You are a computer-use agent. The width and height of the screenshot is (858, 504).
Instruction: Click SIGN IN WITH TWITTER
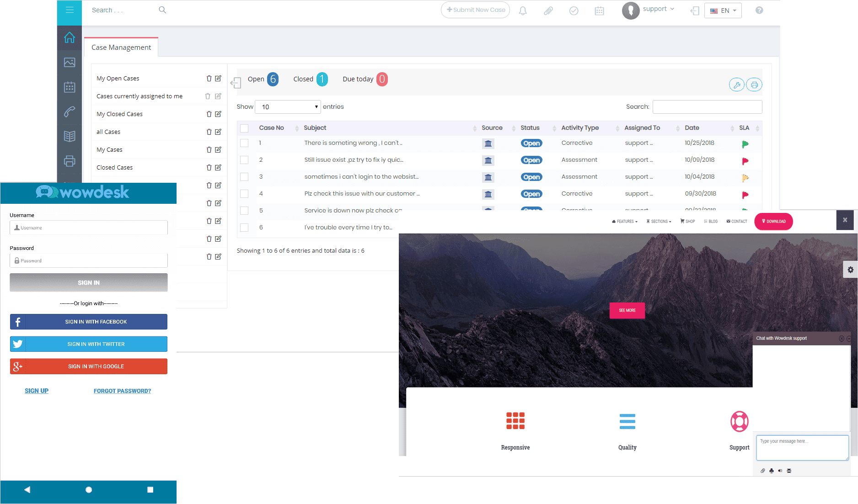pos(89,344)
